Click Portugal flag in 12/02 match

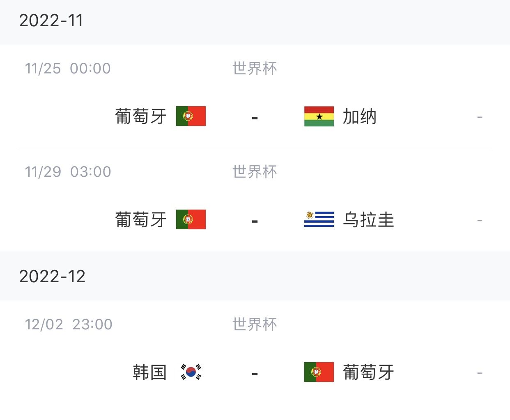[x=319, y=372]
